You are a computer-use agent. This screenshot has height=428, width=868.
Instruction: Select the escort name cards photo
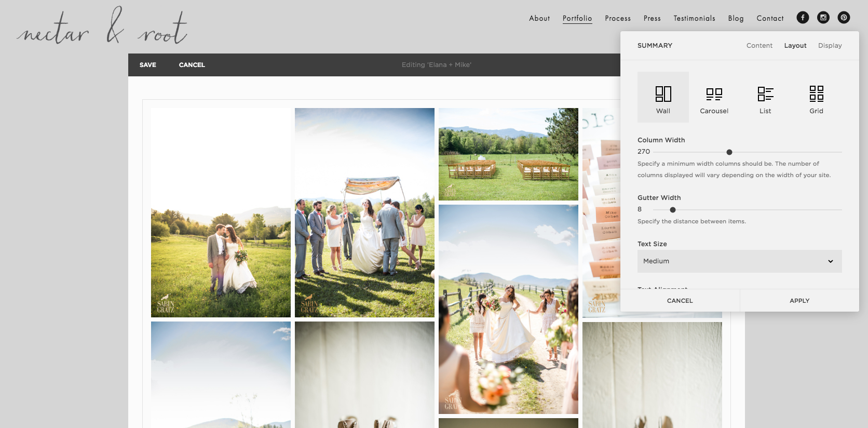point(601,212)
